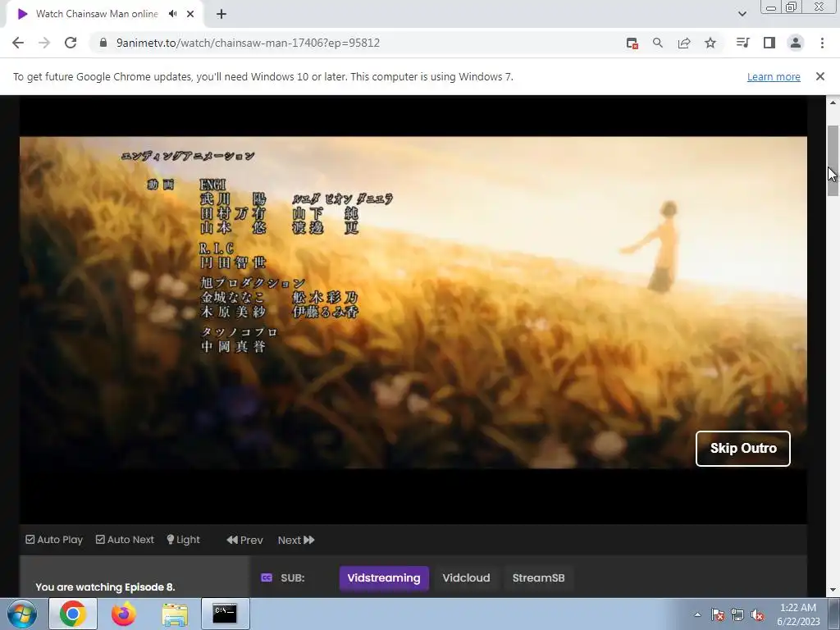Open Chrome three-dot menu
This screenshot has width=840, height=630.
click(822, 43)
